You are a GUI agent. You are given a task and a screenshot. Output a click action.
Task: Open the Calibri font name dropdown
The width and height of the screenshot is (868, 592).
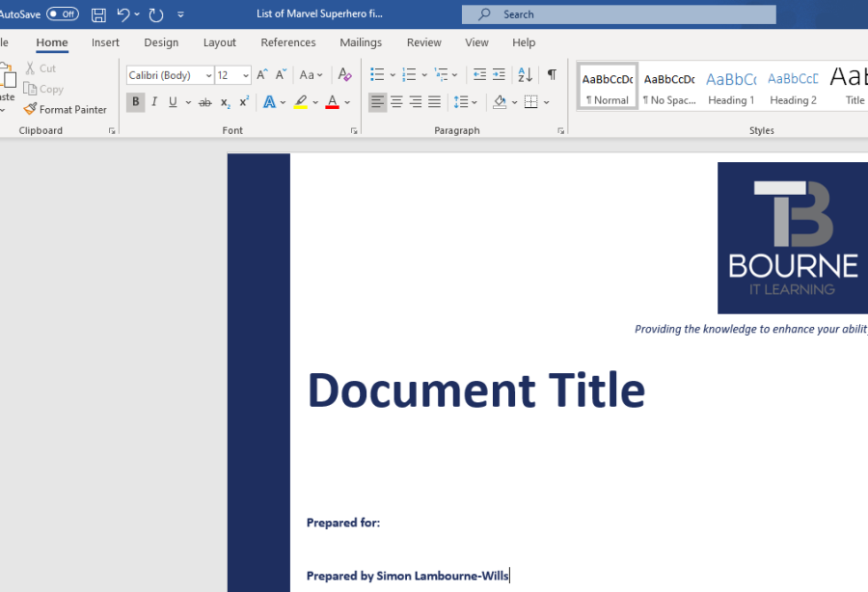click(x=208, y=76)
